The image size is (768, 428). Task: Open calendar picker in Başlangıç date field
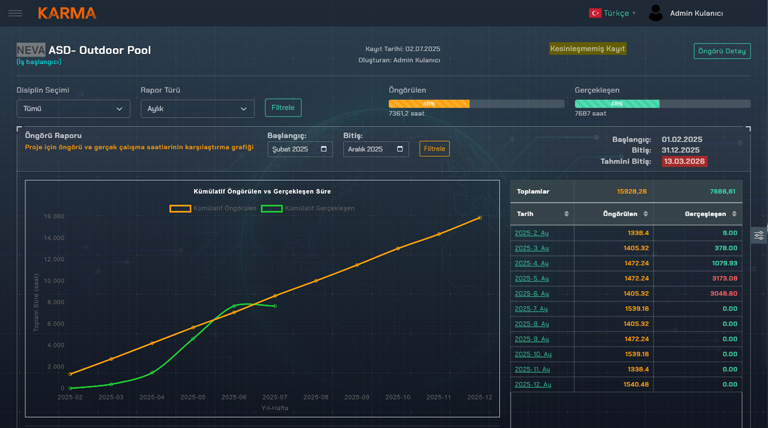pyautogui.click(x=325, y=149)
